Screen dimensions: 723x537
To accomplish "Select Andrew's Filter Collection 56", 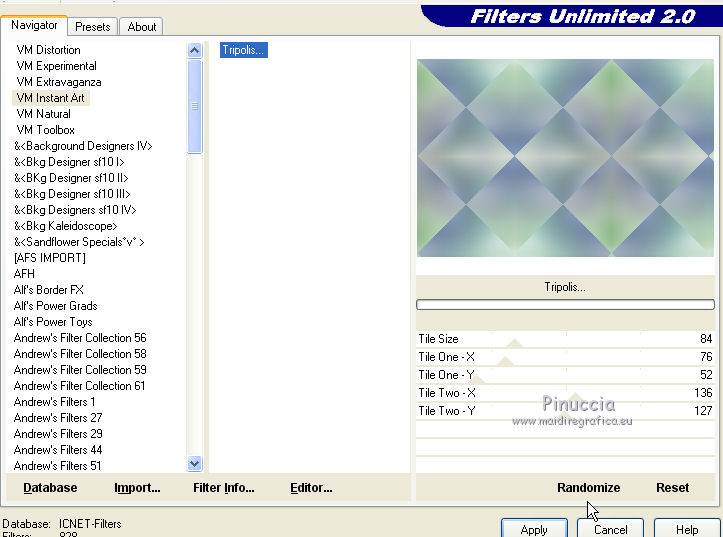I will [80, 338].
